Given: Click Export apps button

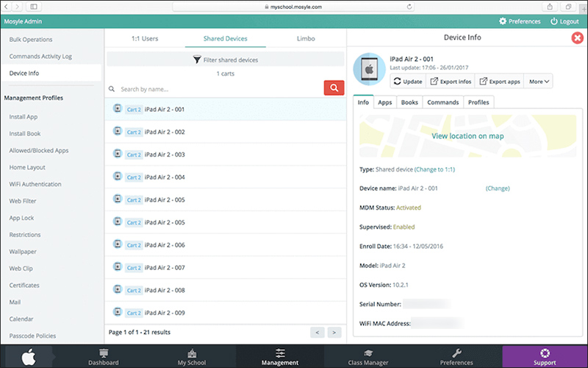Looking at the screenshot, I should (x=500, y=82).
